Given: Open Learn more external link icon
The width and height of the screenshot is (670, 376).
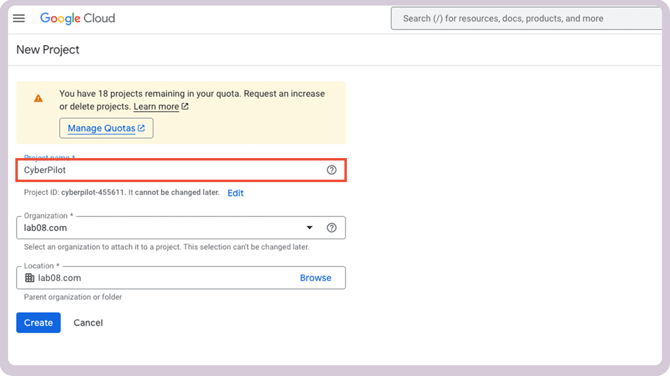Looking at the screenshot, I should (x=185, y=106).
